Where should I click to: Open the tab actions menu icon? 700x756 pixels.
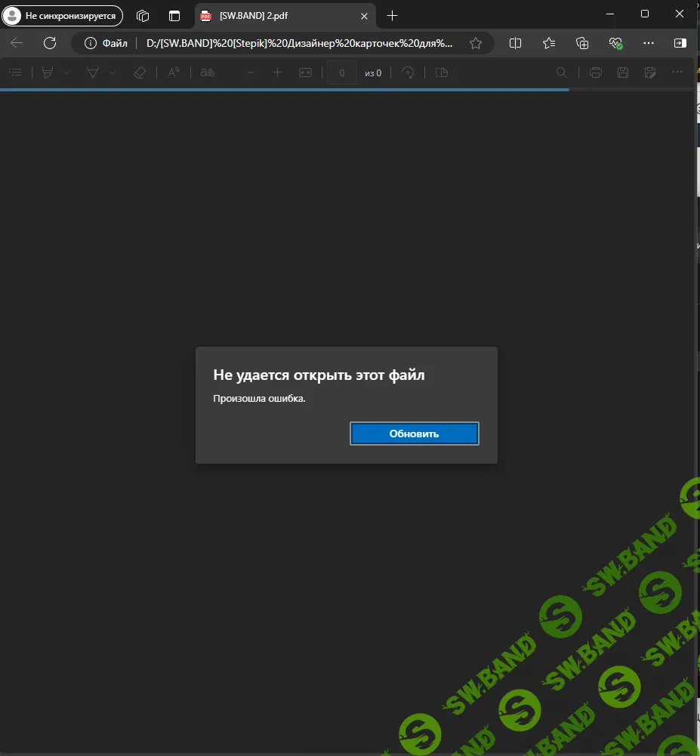click(174, 15)
